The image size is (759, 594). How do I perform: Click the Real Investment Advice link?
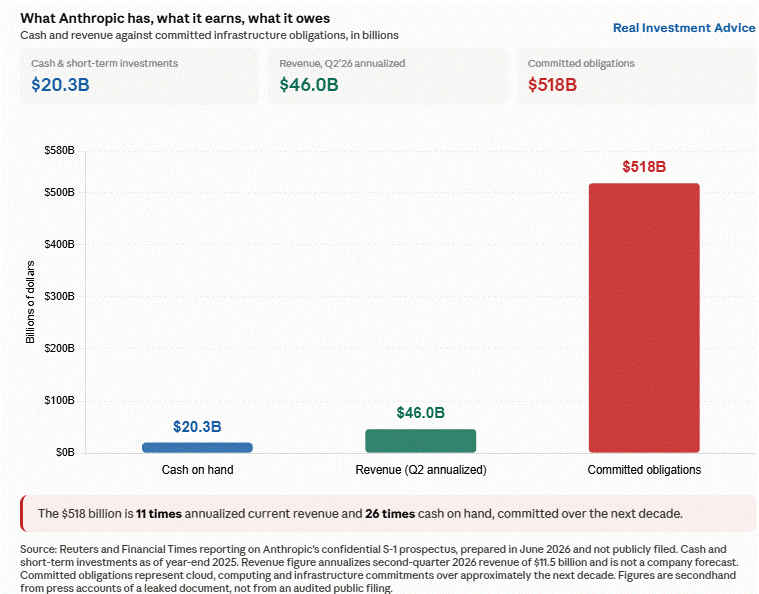(x=683, y=28)
